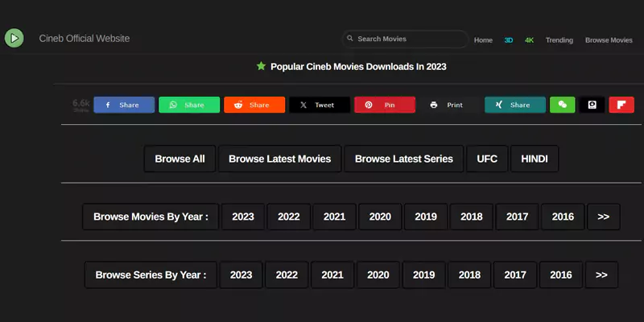Open the Trending menu item
Image resolution: width=644 pixels, height=322 pixels.
tap(559, 40)
